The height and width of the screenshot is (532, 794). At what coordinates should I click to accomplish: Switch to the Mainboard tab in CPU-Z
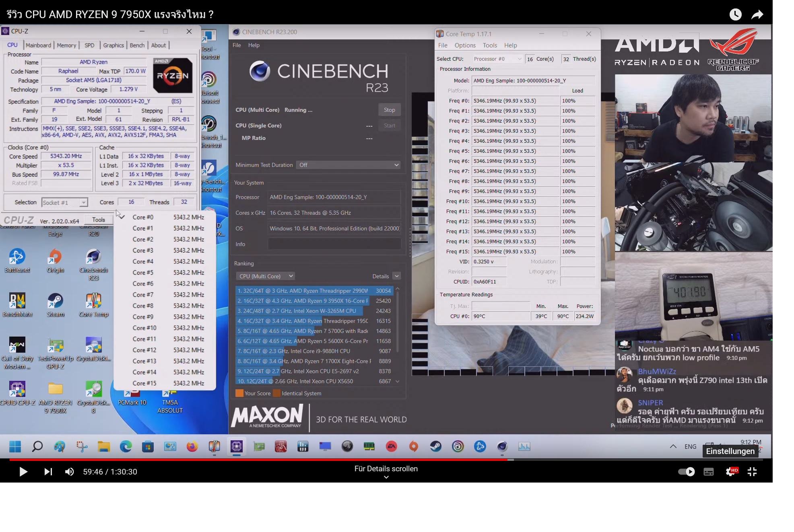point(39,45)
